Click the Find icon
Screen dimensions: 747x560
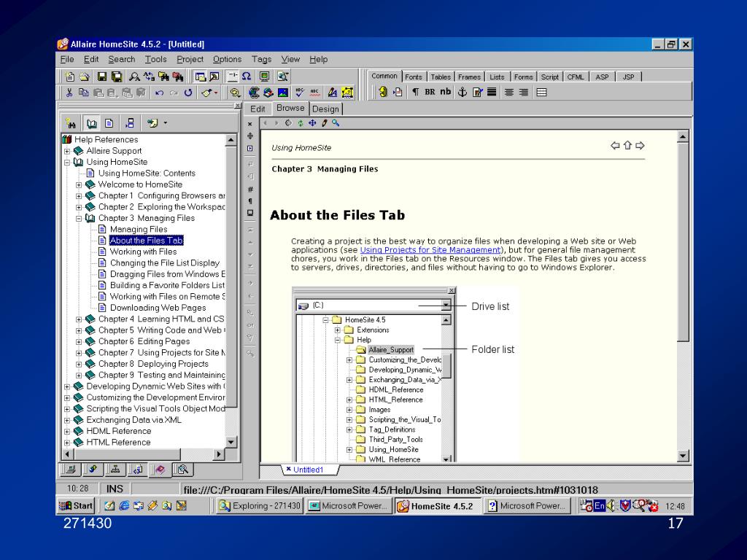pos(135,76)
